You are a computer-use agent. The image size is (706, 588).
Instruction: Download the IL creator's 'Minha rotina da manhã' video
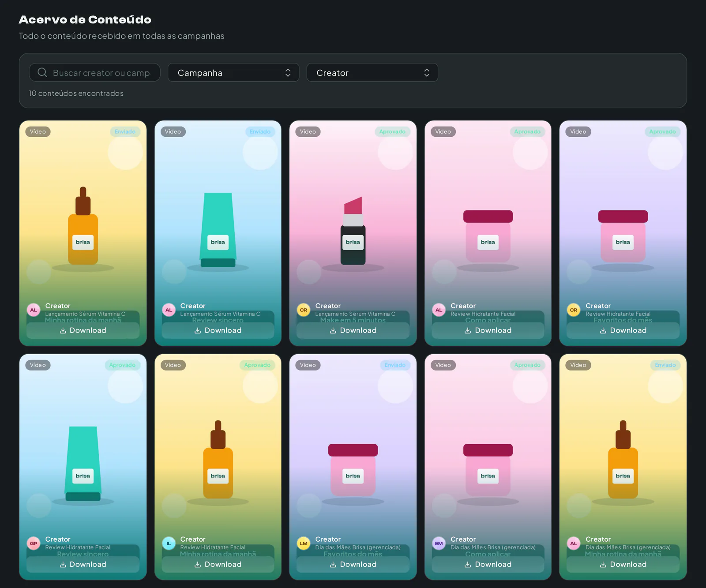coord(218,564)
